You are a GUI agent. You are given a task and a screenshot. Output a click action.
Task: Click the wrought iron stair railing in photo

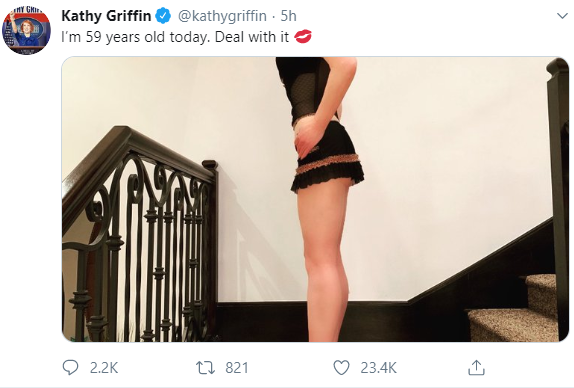(x=139, y=234)
